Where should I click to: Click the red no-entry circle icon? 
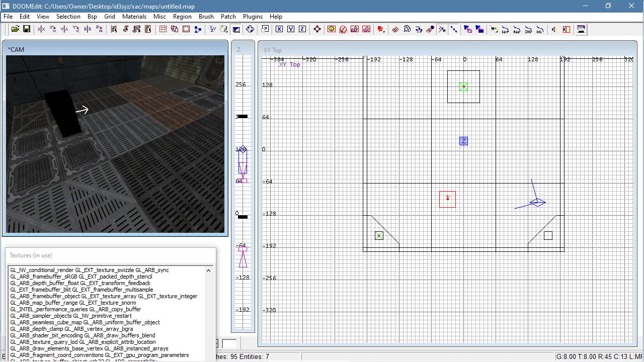343,29
